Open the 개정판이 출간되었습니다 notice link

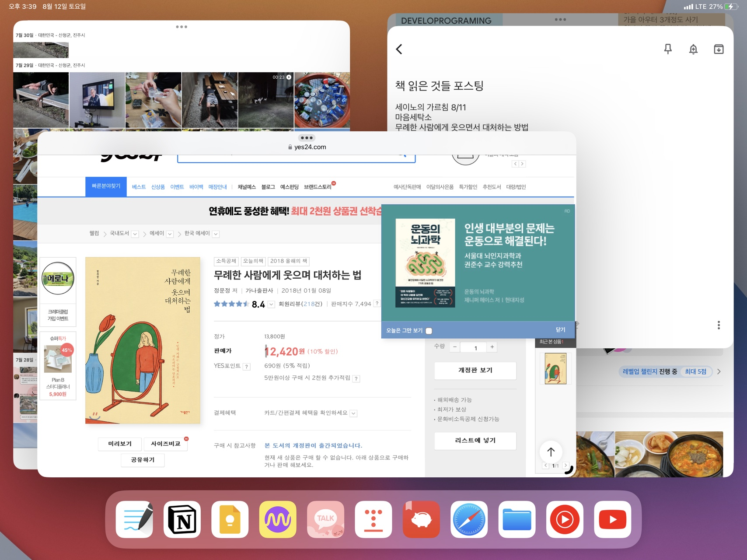(x=313, y=445)
